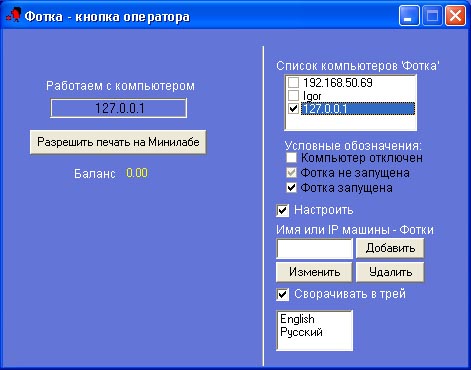Choose Русский in the language list
The height and width of the screenshot is (370, 471).
(x=301, y=332)
